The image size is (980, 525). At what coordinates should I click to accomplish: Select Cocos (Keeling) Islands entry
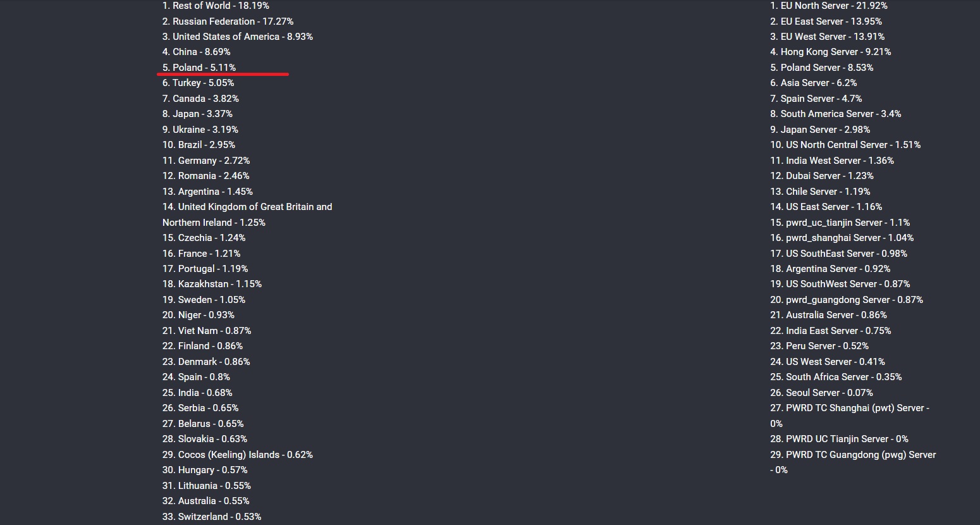[x=238, y=455]
